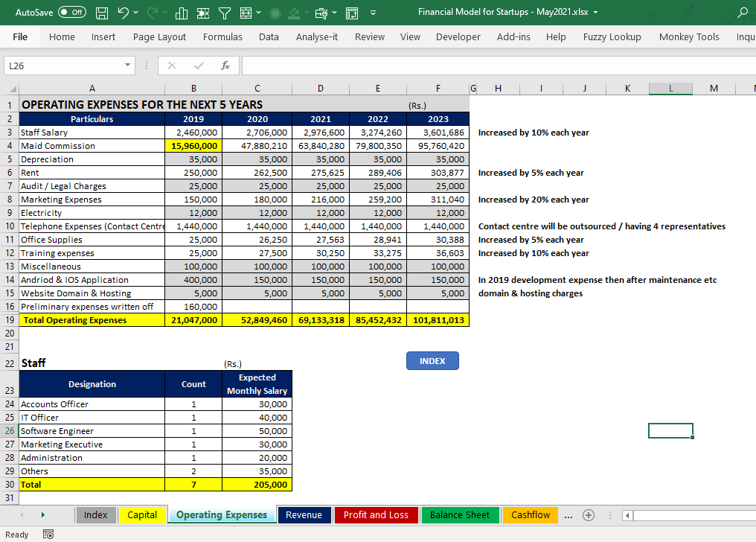Image resolution: width=756 pixels, height=542 pixels.
Task: Open the Developer tab
Action: pyautogui.click(x=458, y=36)
